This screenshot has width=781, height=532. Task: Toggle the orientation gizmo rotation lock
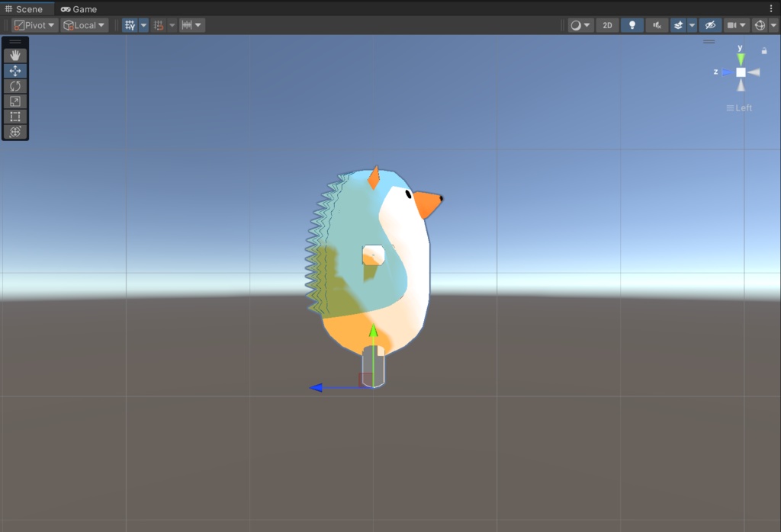(764, 51)
